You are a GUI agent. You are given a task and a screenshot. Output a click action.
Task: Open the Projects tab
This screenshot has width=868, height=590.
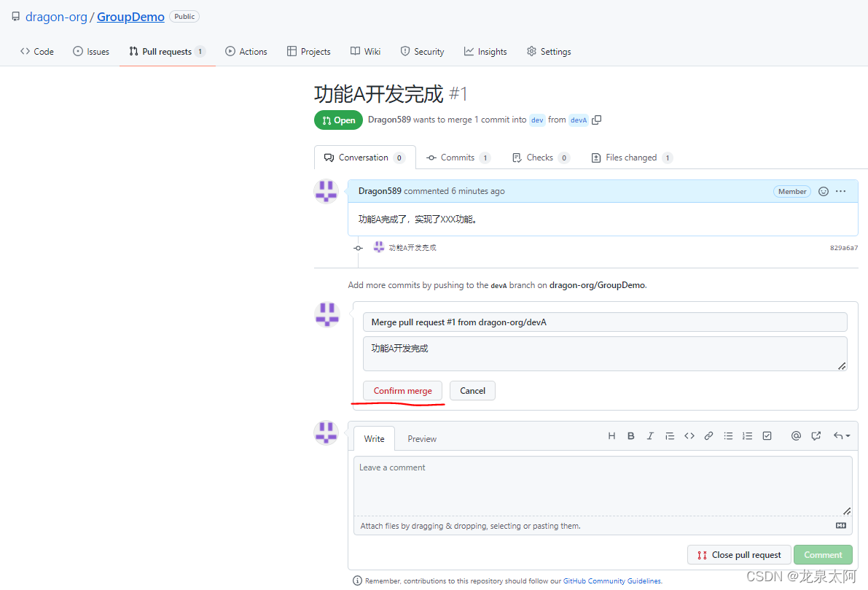click(309, 52)
